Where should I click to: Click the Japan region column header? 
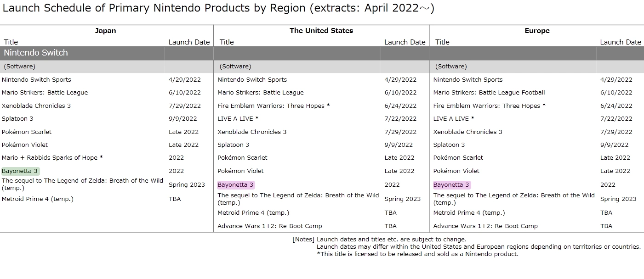pyautogui.click(x=105, y=31)
